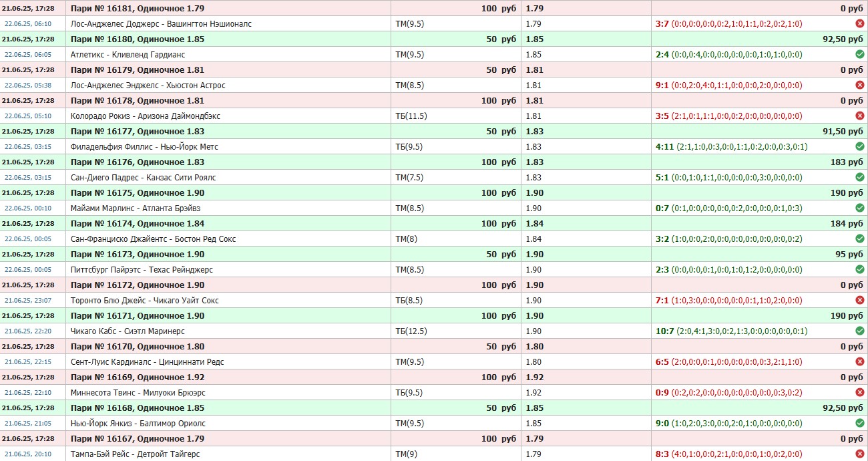Click the 3:2 score for San Francisco – Boston
The width and height of the screenshot is (868, 461).
[662, 239]
